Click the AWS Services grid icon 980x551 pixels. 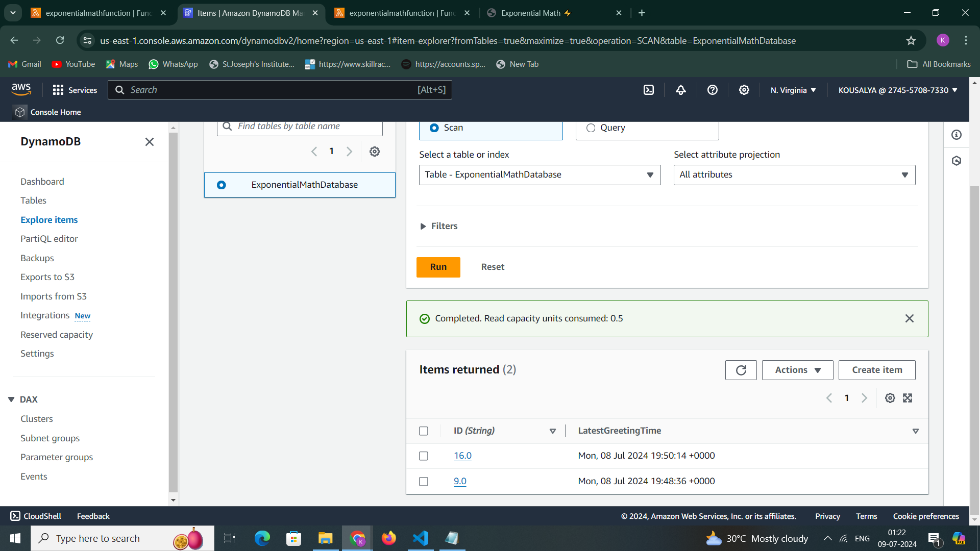[x=58, y=90]
